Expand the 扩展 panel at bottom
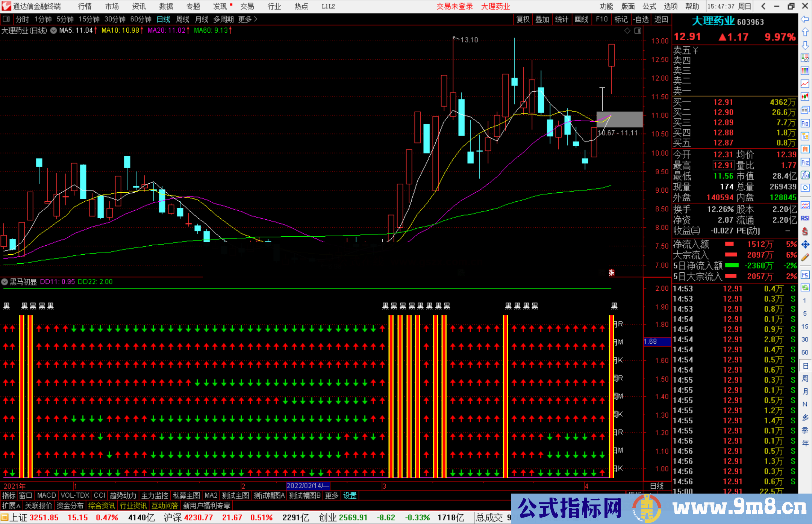The image size is (812, 524). tap(11, 506)
